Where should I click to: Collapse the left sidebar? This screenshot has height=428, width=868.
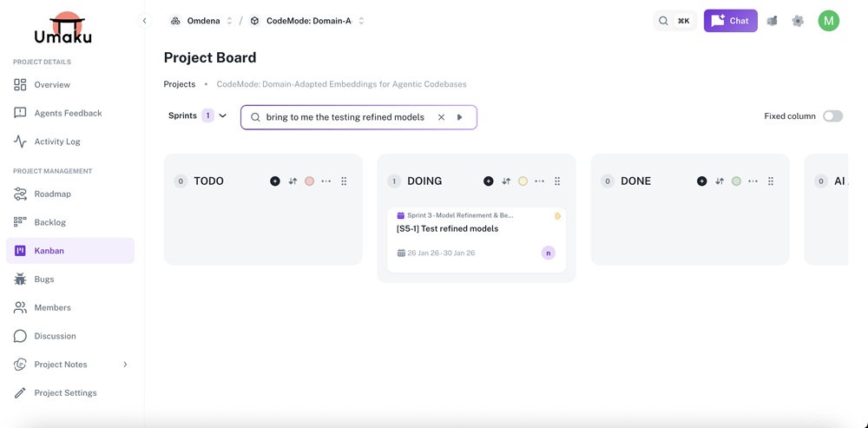click(x=145, y=21)
